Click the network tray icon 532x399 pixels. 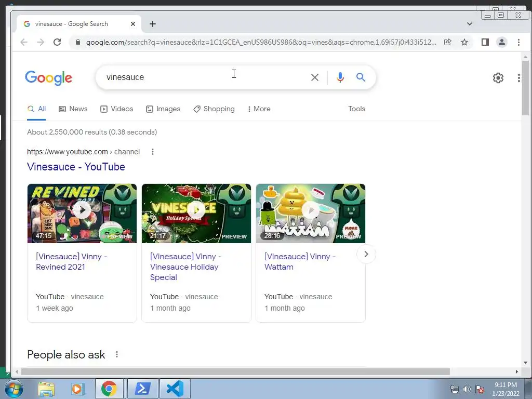[x=454, y=389]
